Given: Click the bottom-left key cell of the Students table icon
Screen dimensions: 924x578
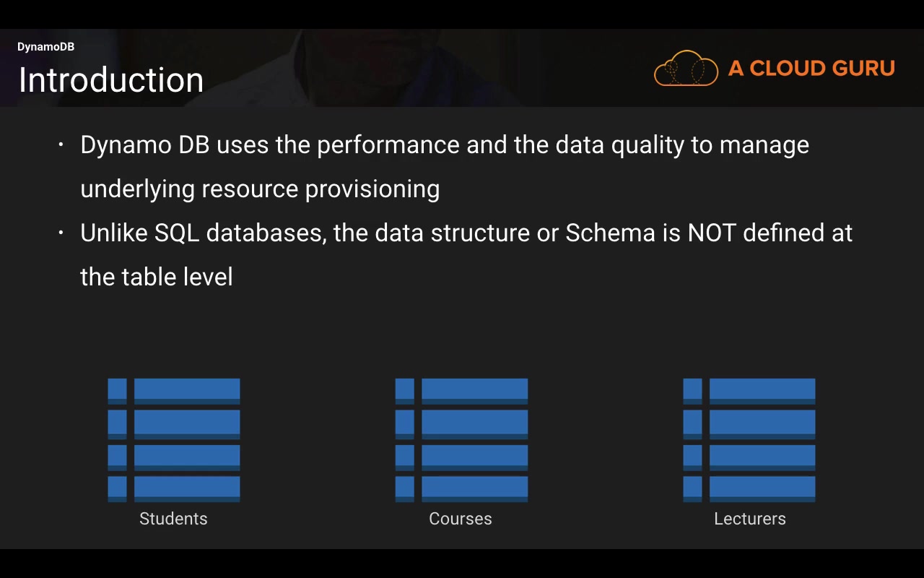Looking at the screenshot, I should [x=117, y=488].
